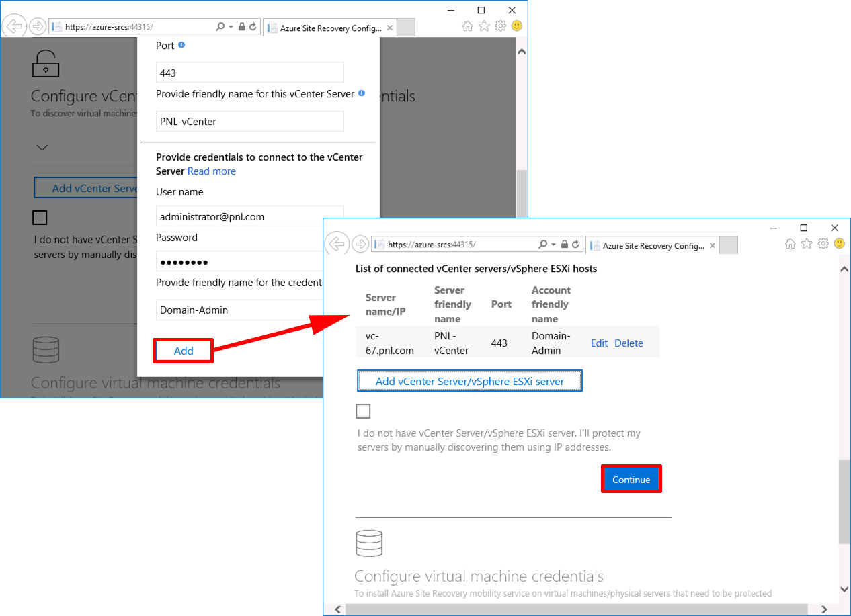Image resolution: width=851 pixels, height=616 pixels.
Task: Click search magnifier in front address bar
Action: pyautogui.click(x=543, y=245)
